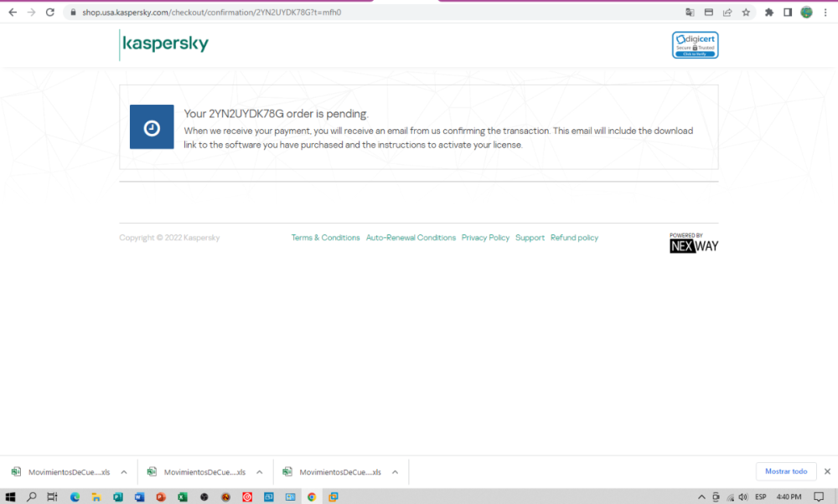Open the orange-blue overlapping windows taskbar app
The image size is (838, 504).
(x=333, y=496)
